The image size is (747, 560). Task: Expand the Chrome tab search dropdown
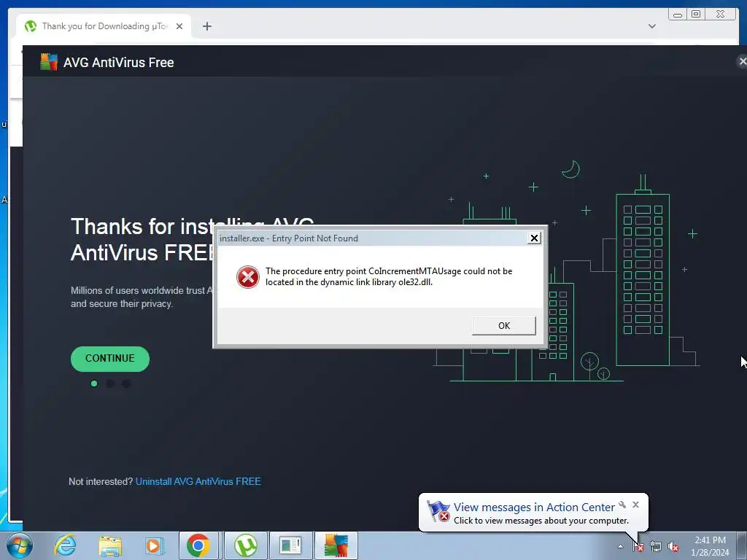651,26
